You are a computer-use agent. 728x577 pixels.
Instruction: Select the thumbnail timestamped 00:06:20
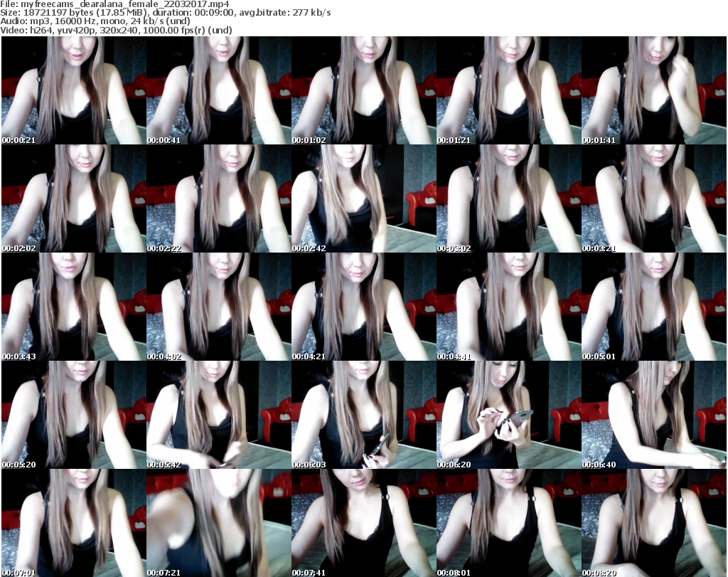point(509,415)
